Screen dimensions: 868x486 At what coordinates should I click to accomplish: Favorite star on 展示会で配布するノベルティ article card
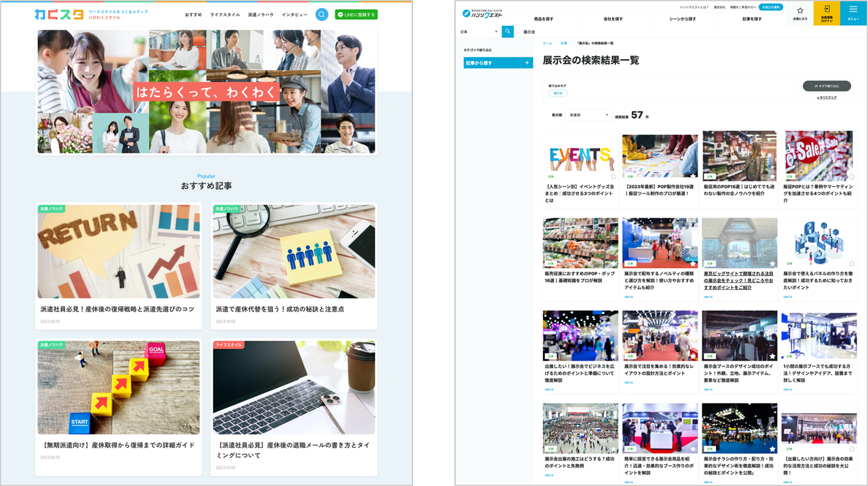[x=693, y=264]
